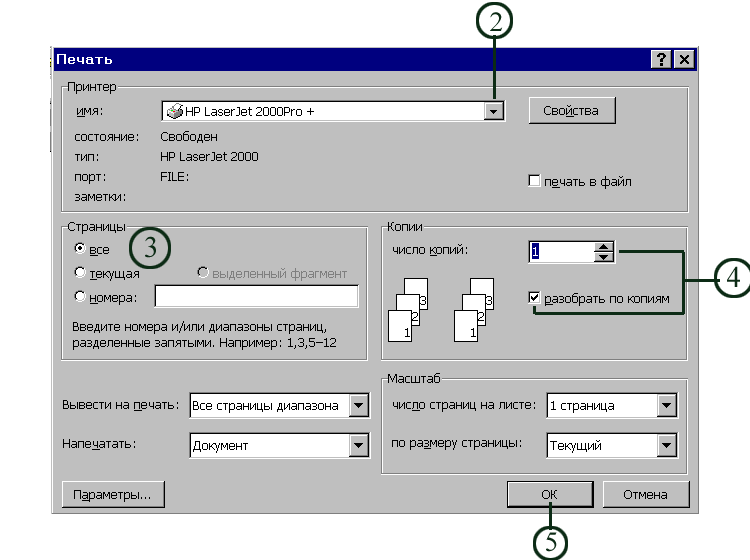
Task: Click the Текущий value text
Action: pos(575,446)
